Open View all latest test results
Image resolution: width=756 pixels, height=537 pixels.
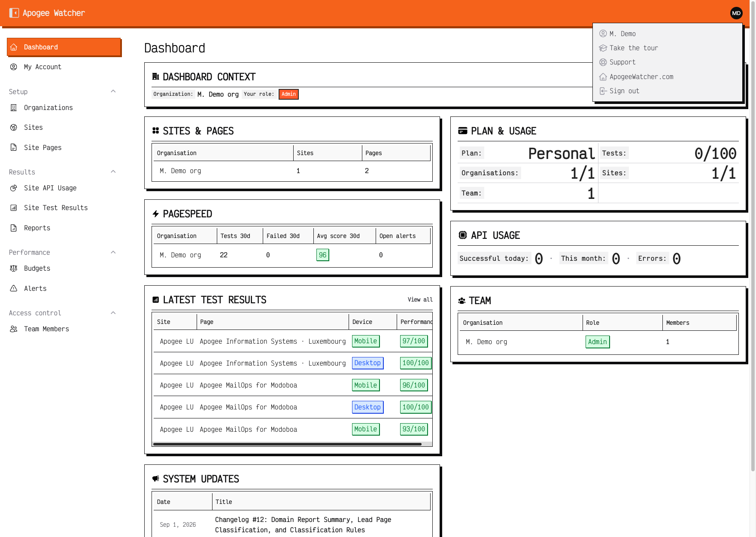(x=420, y=299)
